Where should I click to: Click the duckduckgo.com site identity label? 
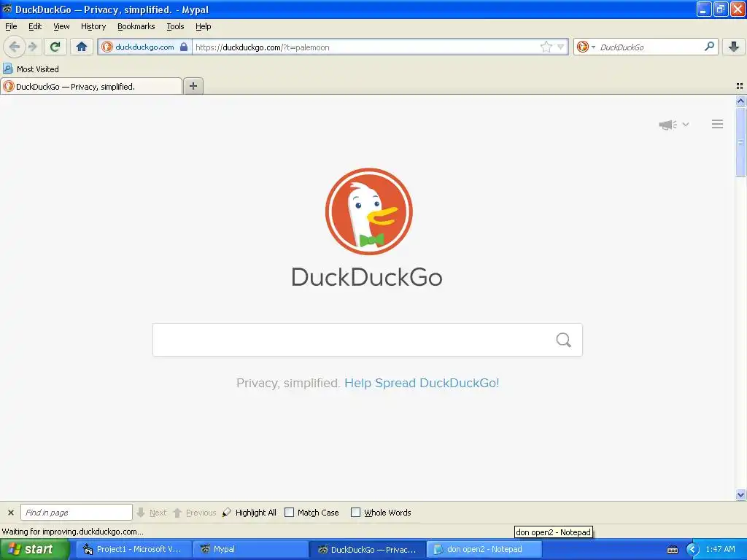(145, 47)
